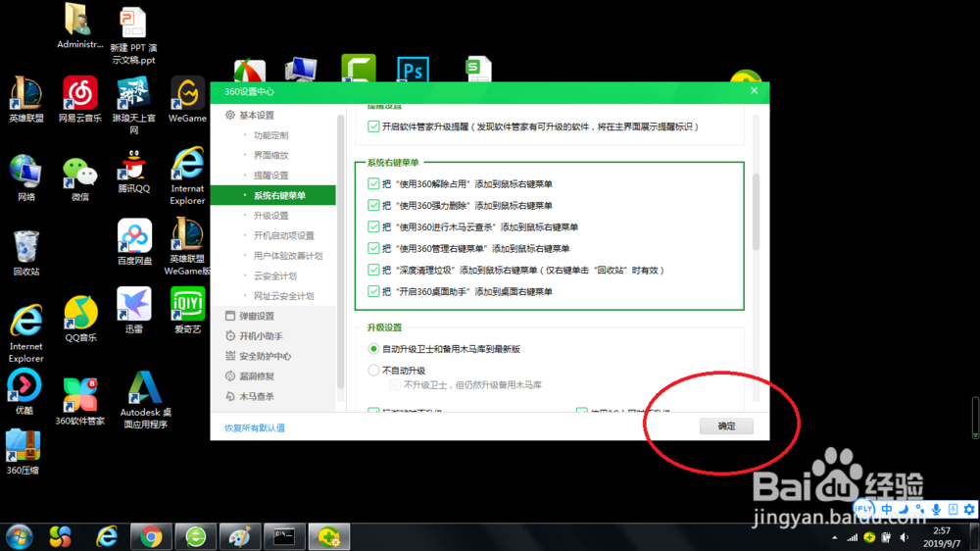Open 360软件管家 desktop icon

80,402
